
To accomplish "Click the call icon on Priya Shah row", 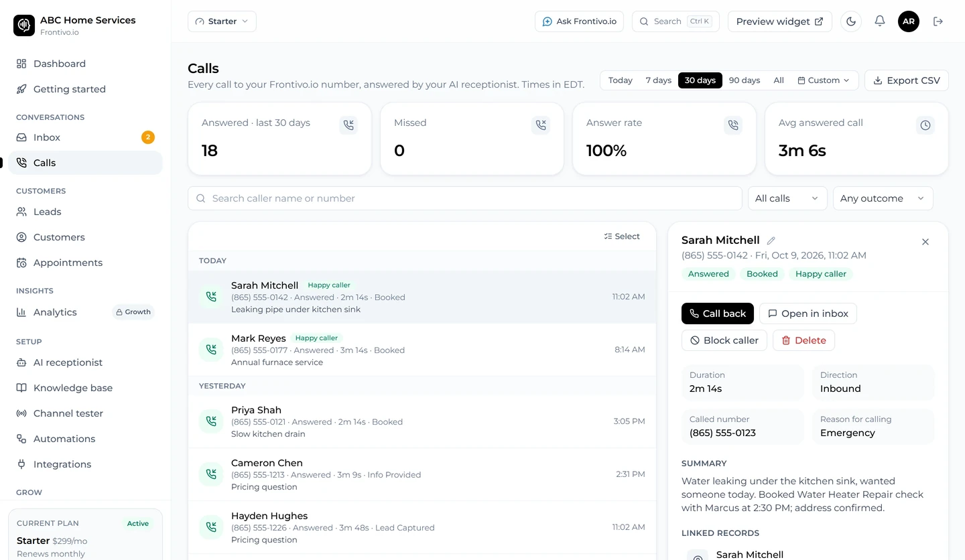I will [211, 421].
